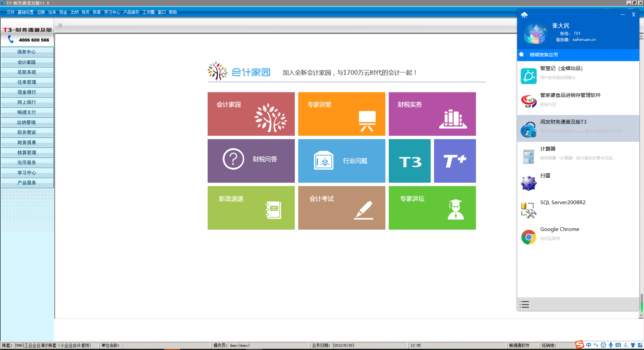The image size is (644, 350).
Task: Open SQL Server2008R2 icon
Action: click(x=529, y=210)
